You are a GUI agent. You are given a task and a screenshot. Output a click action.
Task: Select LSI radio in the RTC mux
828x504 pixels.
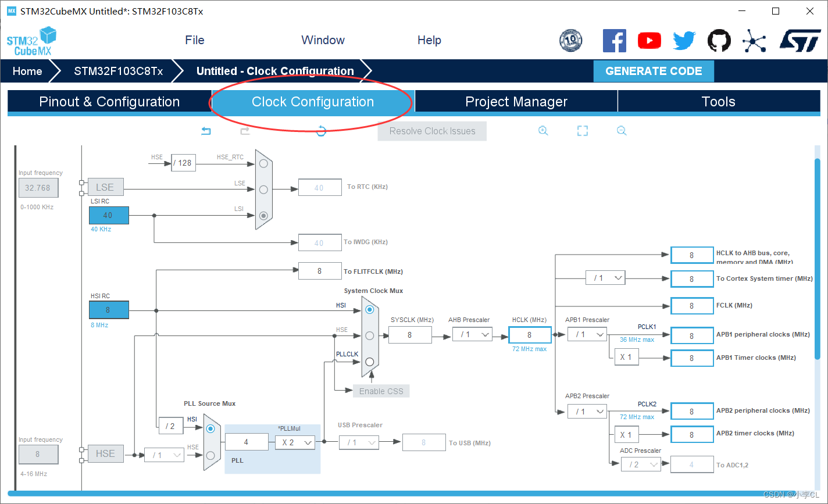click(263, 215)
